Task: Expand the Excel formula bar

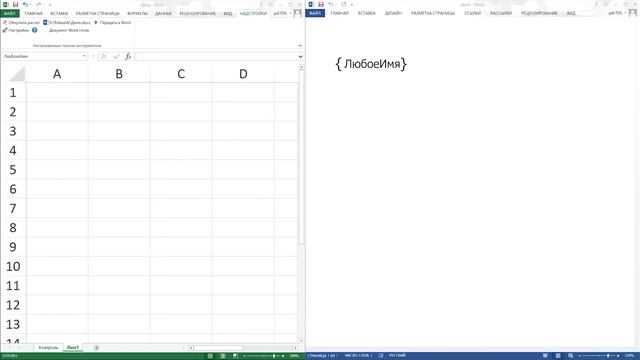Action: (300, 56)
